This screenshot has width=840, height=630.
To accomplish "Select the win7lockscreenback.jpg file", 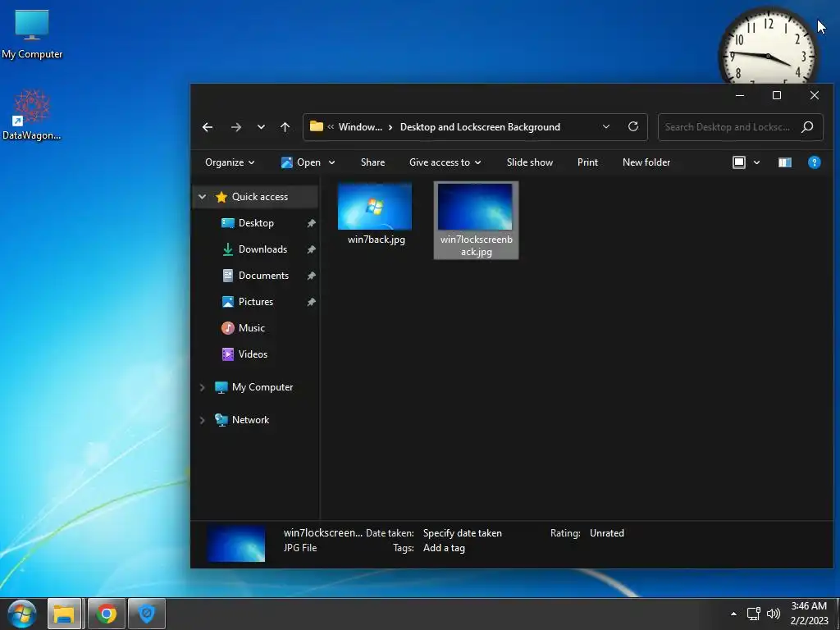I will (476, 220).
